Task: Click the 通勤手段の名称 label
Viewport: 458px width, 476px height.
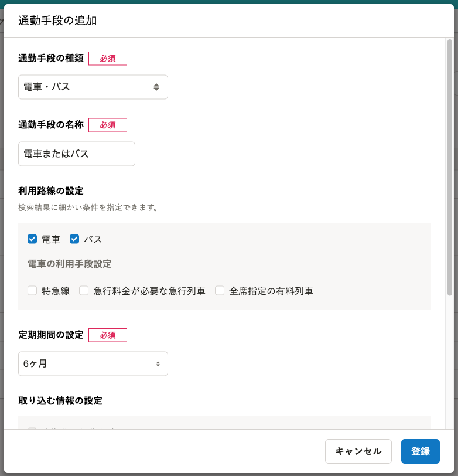Action: (51, 125)
